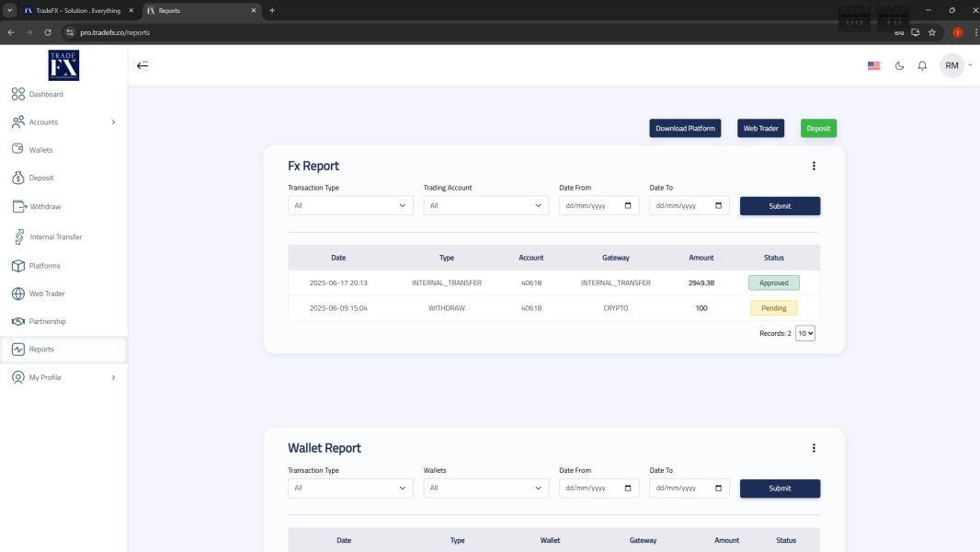The image size is (980, 552).
Task: Click the Deposit money bag icon
Action: [18, 178]
